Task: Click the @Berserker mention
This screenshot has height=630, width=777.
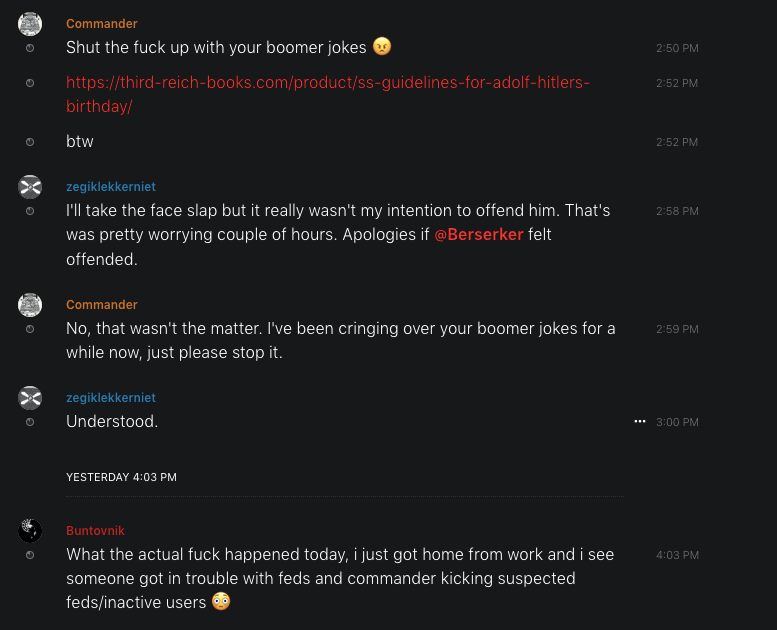Action: click(479, 235)
